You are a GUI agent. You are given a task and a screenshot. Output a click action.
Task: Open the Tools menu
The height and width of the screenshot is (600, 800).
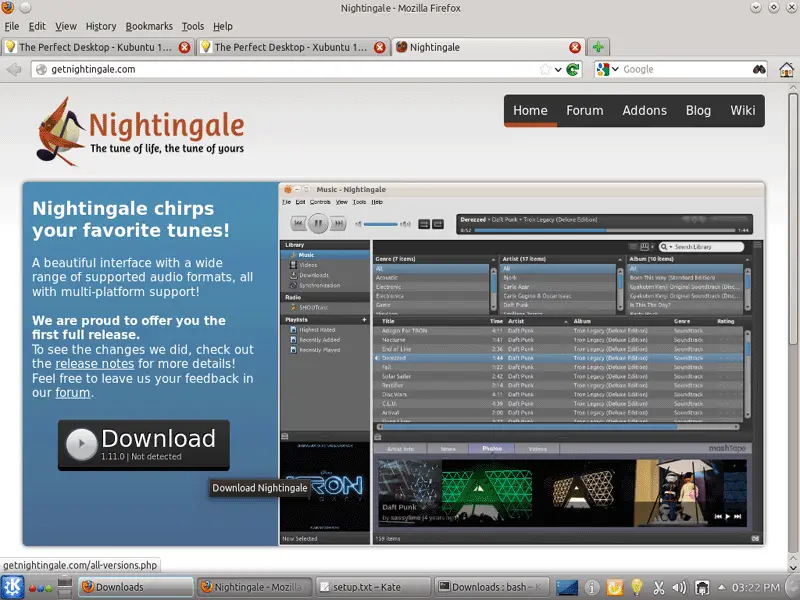193,26
